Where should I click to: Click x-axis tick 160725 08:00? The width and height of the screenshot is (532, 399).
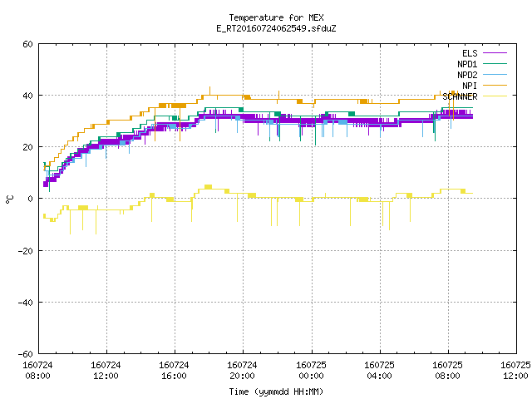(x=447, y=371)
